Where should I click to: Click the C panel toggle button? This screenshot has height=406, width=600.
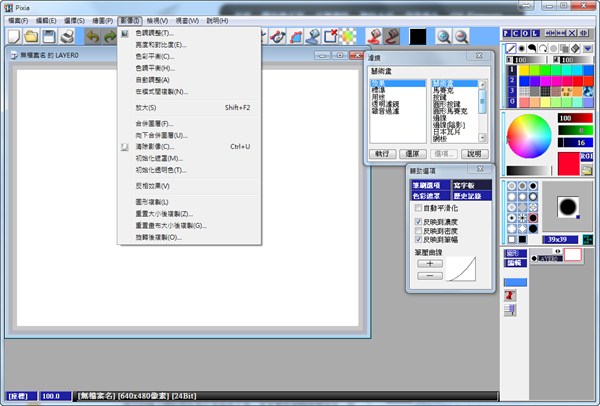[516, 33]
